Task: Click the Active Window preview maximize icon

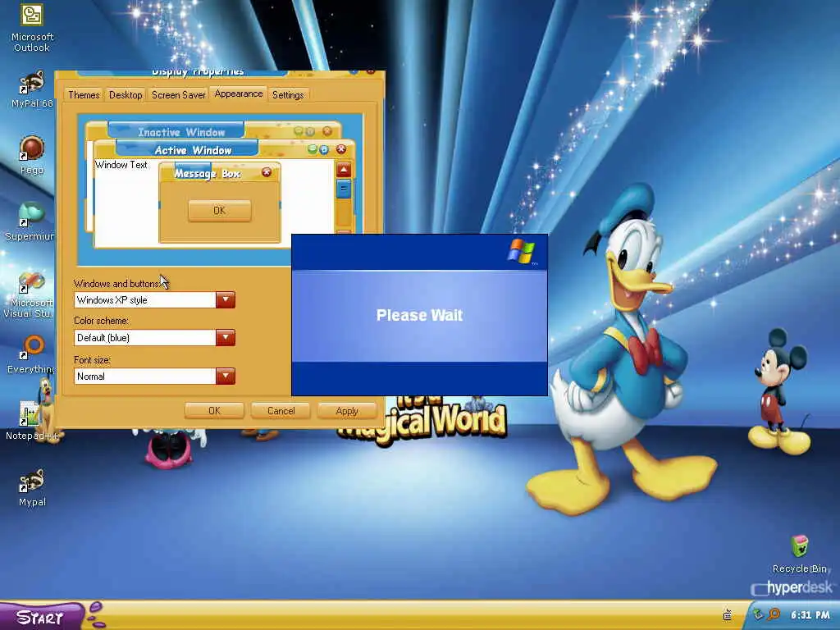Action: [x=324, y=150]
